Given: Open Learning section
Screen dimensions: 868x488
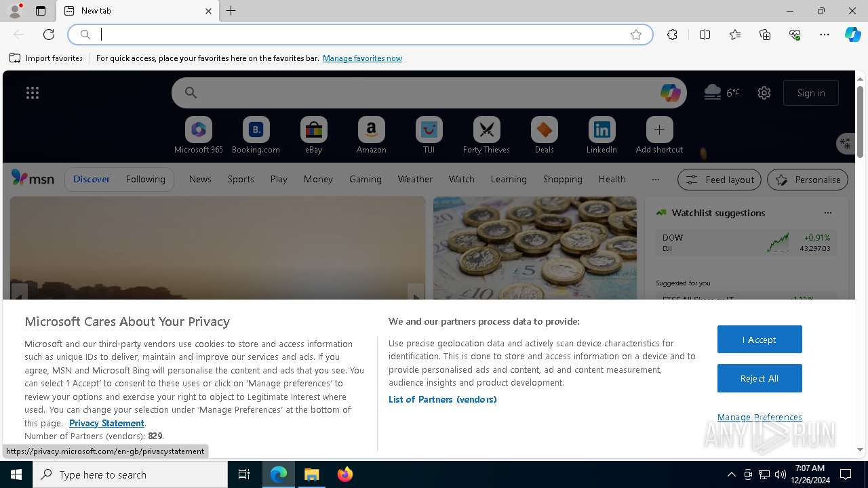Looking at the screenshot, I should 509,179.
